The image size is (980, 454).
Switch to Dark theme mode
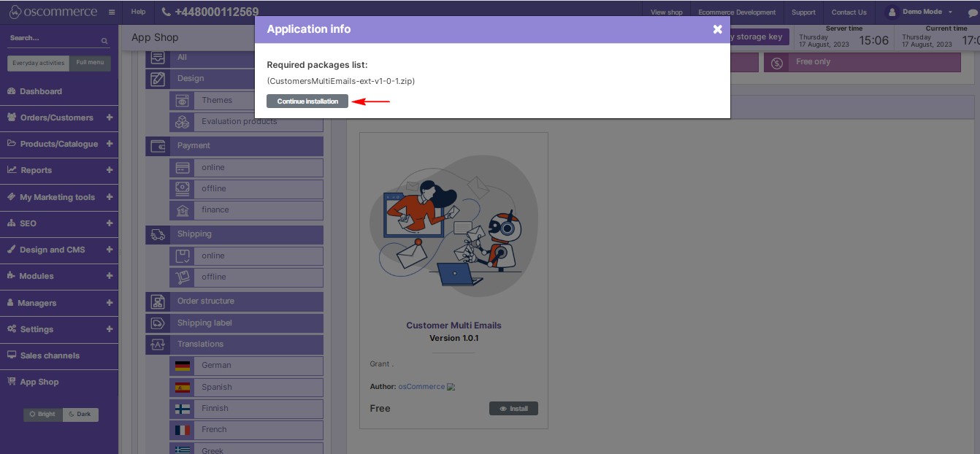[x=80, y=415]
